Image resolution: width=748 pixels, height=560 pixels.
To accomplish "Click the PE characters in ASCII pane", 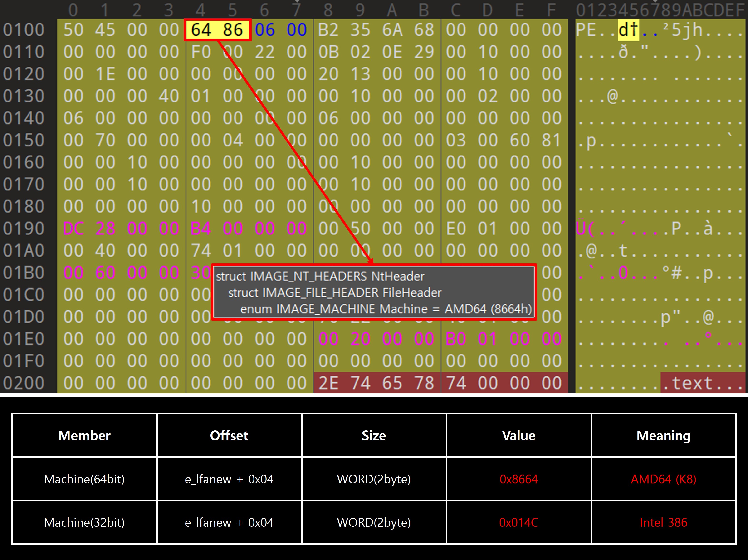I will 586,30.
